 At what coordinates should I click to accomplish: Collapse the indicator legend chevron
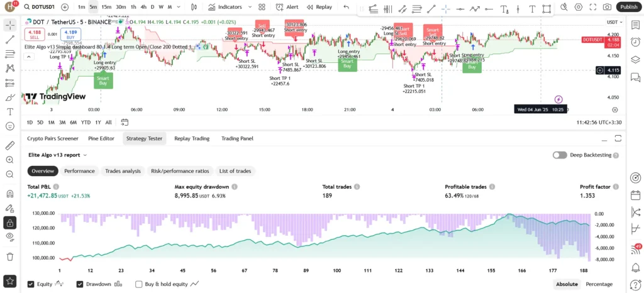tap(28, 57)
